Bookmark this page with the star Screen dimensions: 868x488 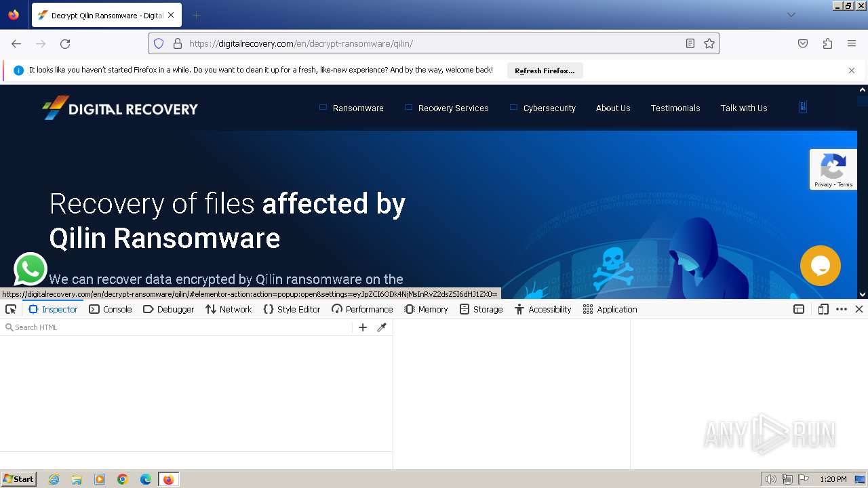[709, 43]
